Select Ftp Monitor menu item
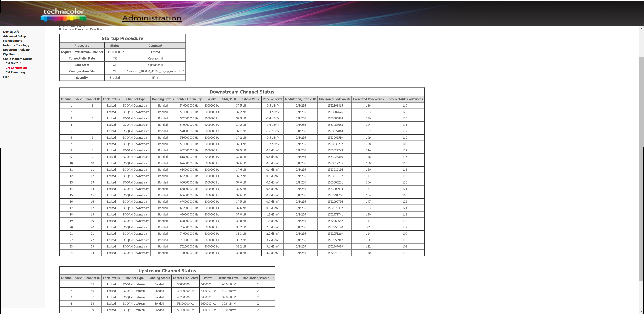 pyautogui.click(x=11, y=54)
